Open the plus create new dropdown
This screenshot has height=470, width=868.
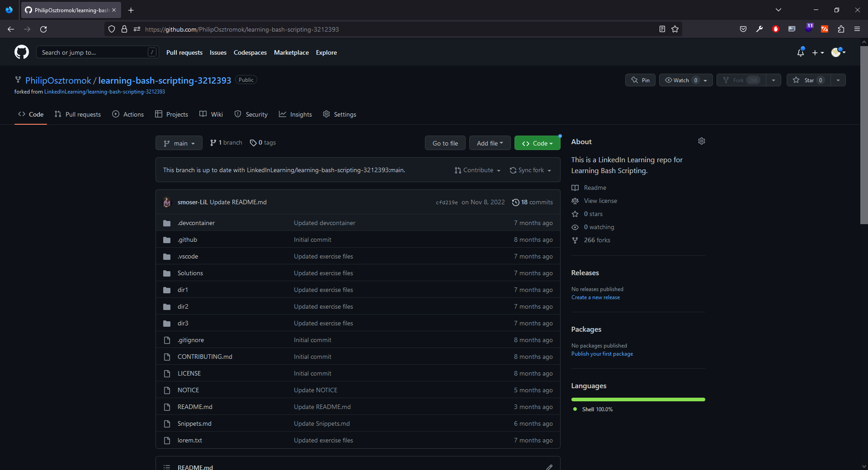pos(818,53)
